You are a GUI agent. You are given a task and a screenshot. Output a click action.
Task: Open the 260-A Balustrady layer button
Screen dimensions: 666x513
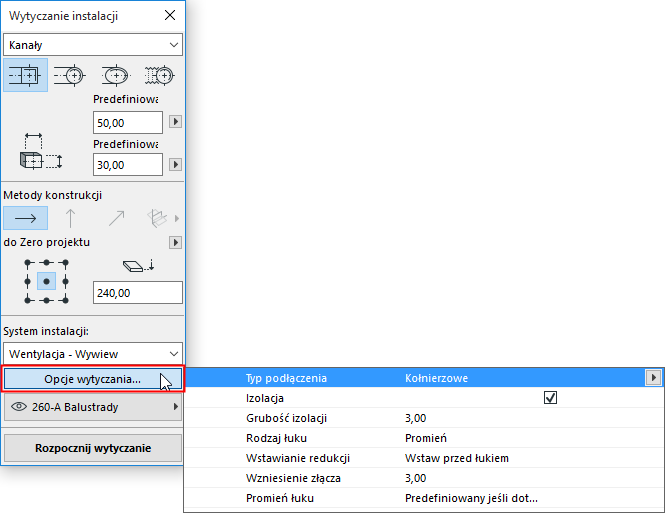click(x=93, y=407)
